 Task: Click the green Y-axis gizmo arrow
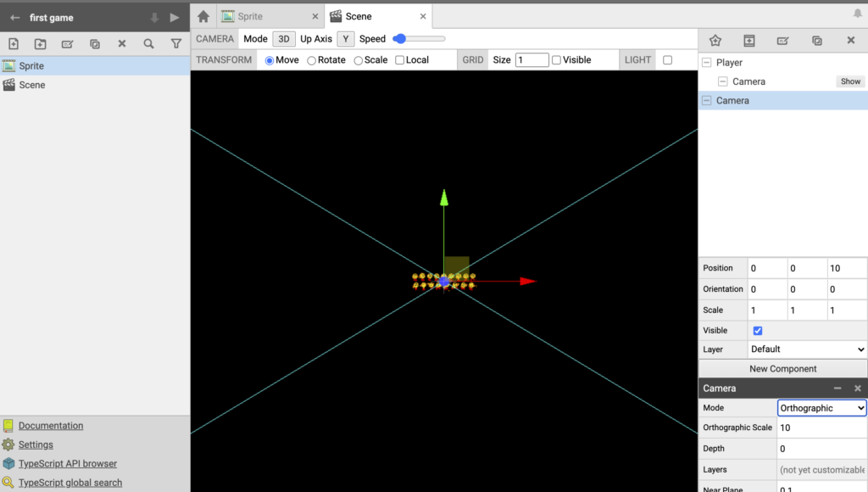point(444,198)
